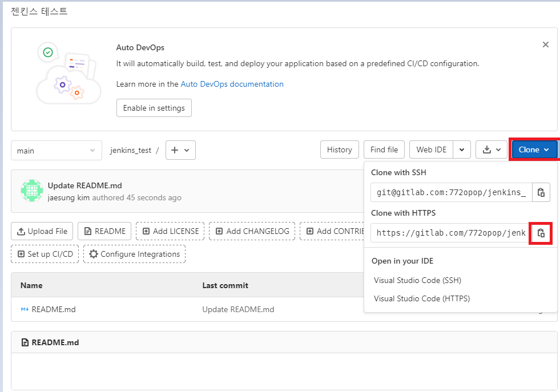
Task: Expand the Web IDE options arrow
Action: [x=462, y=149]
